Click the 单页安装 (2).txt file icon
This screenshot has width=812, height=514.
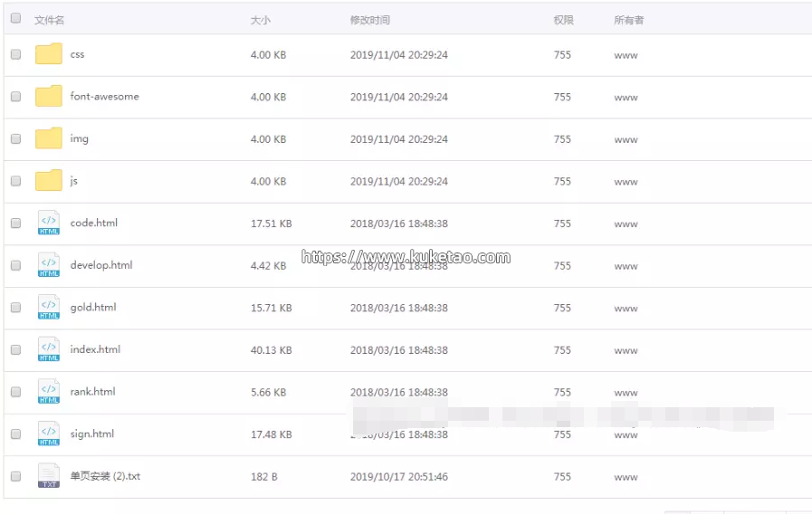tap(49, 476)
